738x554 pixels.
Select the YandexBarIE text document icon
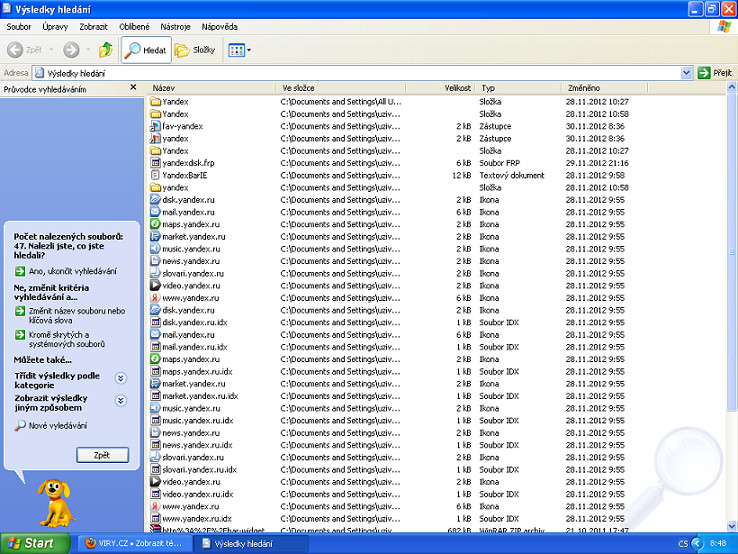155,175
